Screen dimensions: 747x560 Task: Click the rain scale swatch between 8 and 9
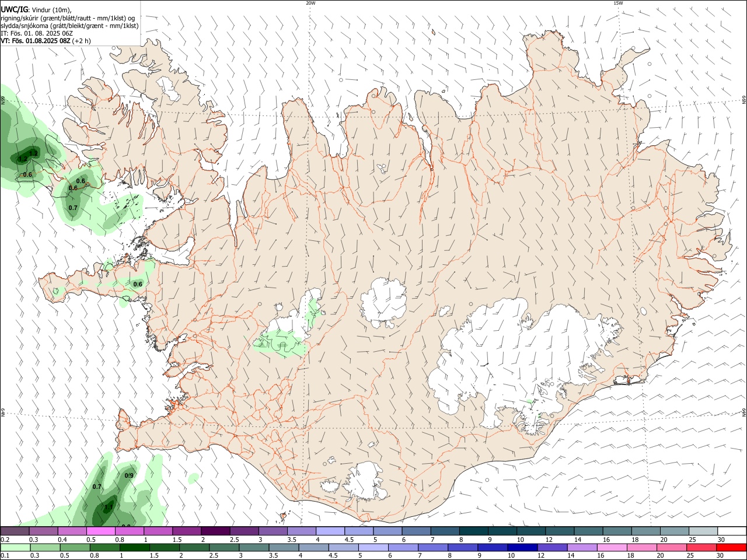(x=463, y=547)
